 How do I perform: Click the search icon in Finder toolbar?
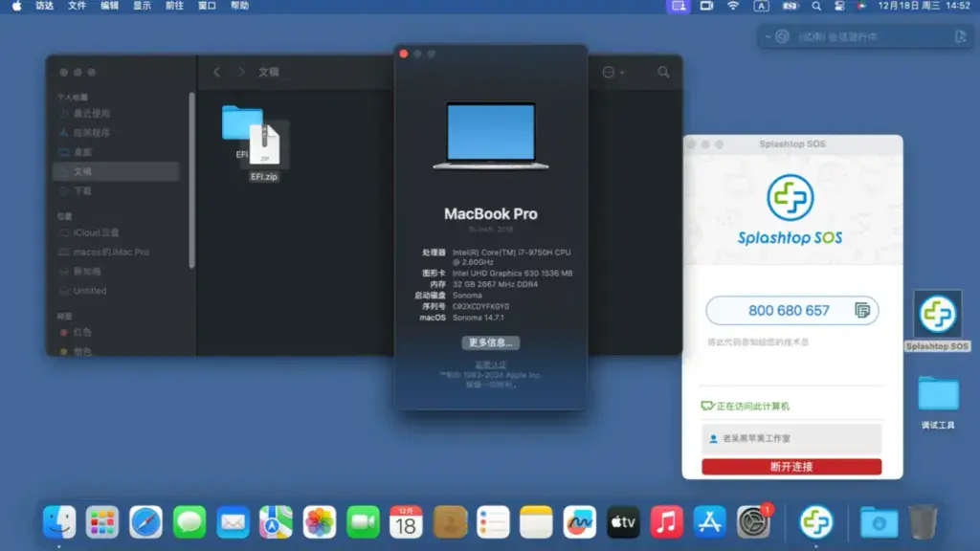coord(663,73)
